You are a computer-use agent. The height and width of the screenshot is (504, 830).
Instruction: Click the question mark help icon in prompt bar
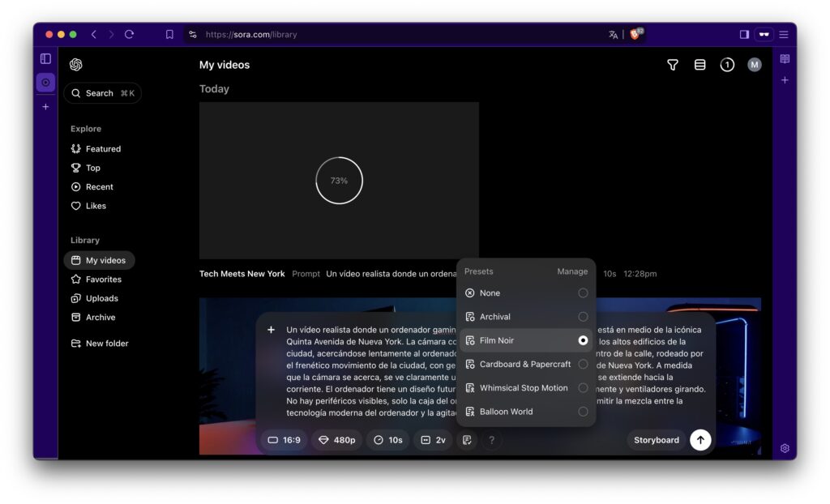click(491, 440)
